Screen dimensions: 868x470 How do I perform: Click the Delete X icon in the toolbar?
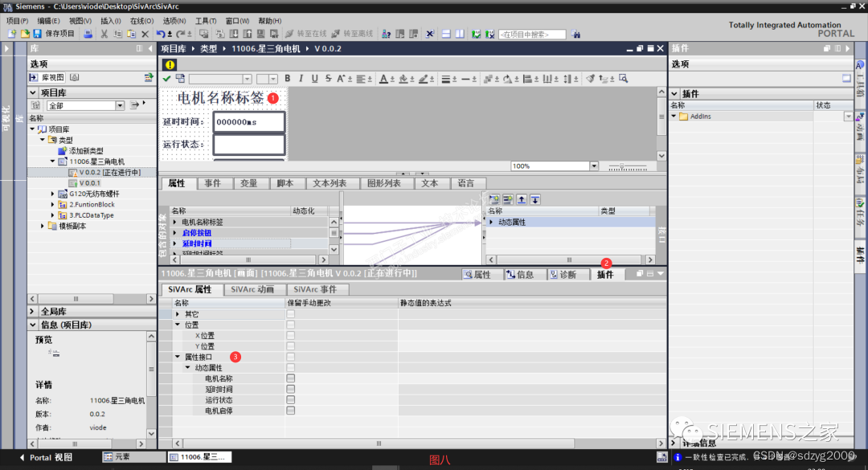tap(145, 34)
